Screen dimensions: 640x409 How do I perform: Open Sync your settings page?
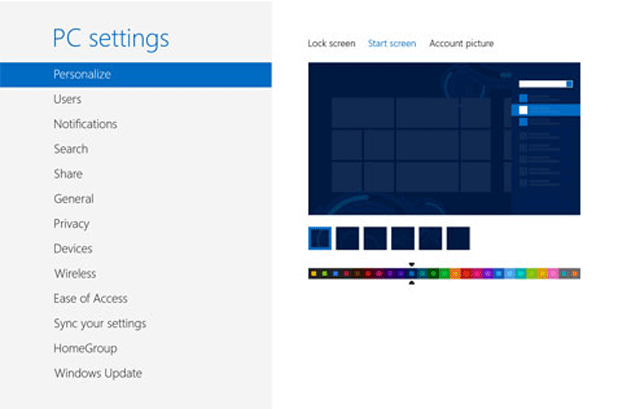(100, 324)
